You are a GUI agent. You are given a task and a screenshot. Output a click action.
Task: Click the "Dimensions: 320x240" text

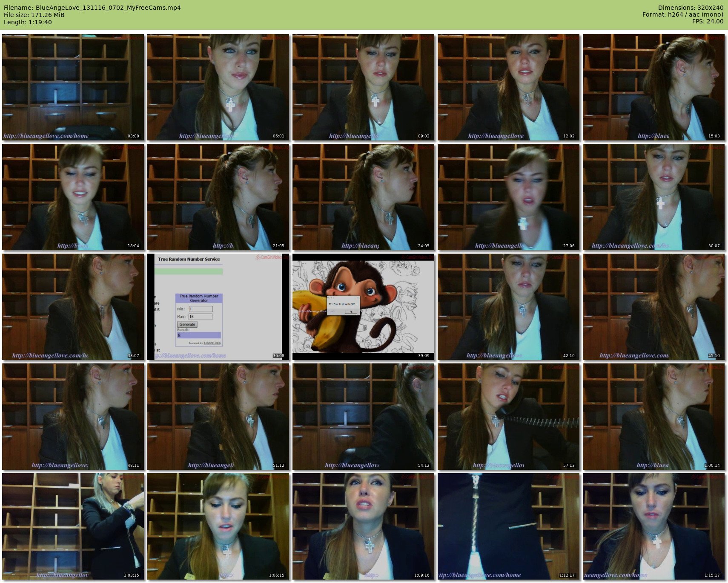691,8
